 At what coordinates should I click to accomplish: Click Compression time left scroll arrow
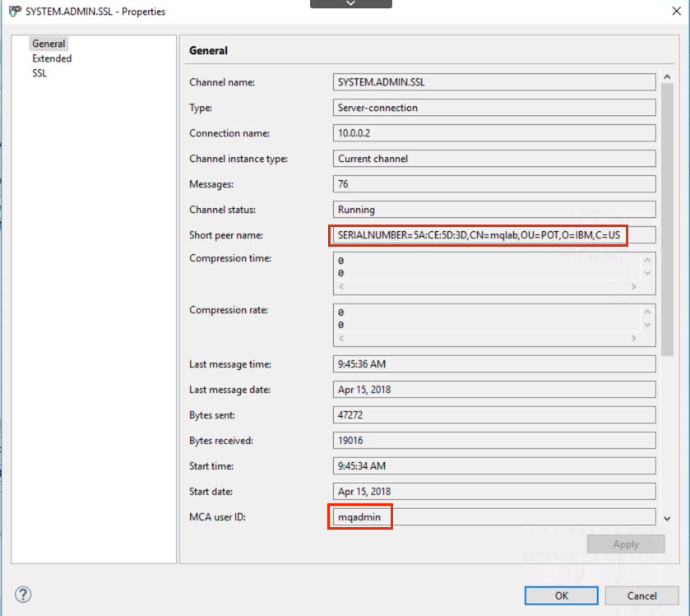click(341, 287)
